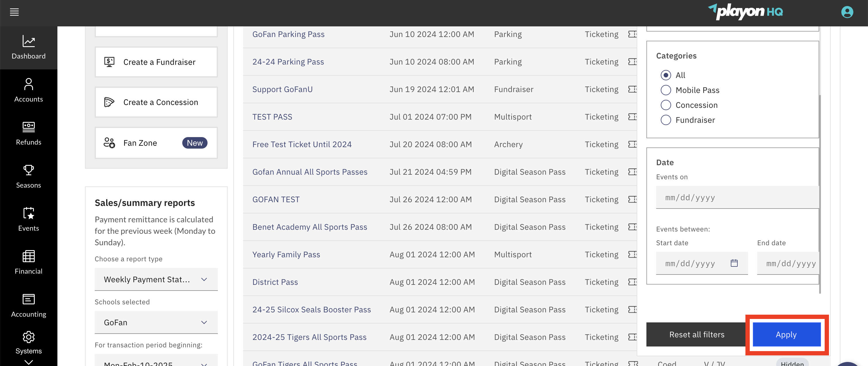The width and height of the screenshot is (868, 366).
Task: Click ticket icon in Support GoFanU row
Action: click(x=632, y=89)
